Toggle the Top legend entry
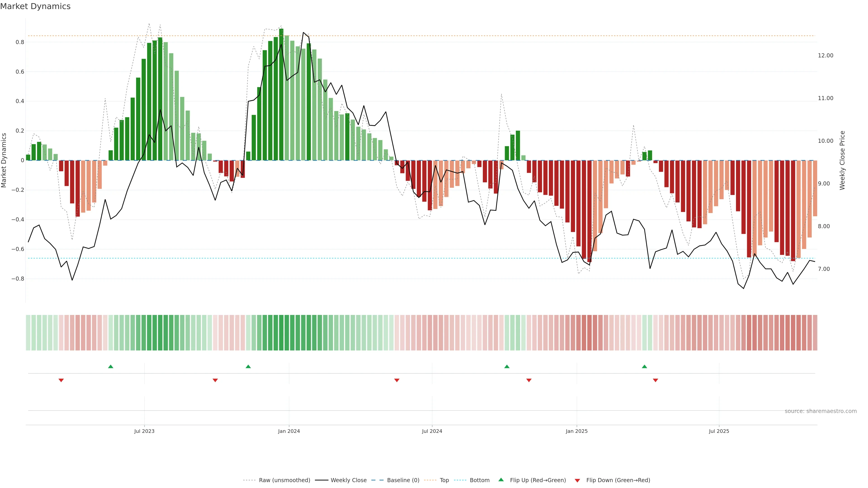 pyautogui.click(x=444, y=480)
